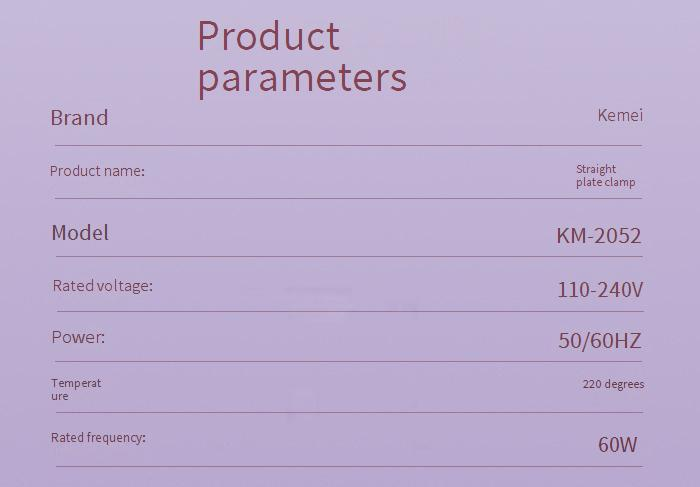Click the model number "KM-2052"

pyautogui.click(x=598, y=236)
